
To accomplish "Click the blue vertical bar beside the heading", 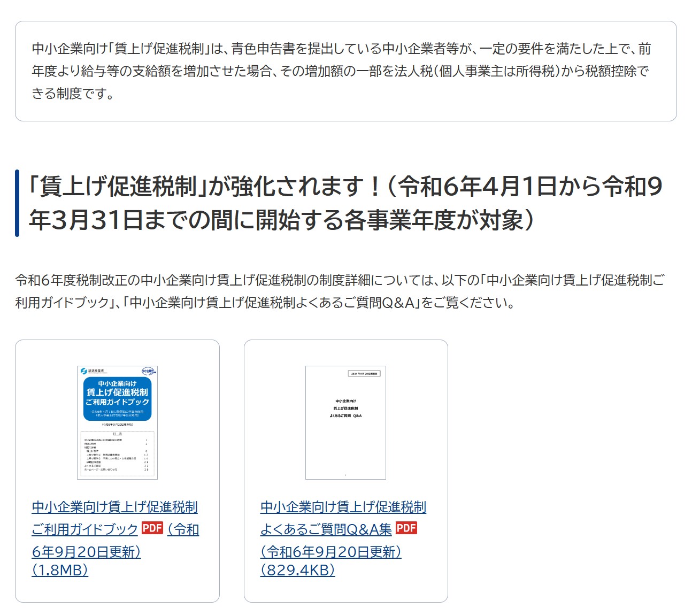I will tap(17, 203).
